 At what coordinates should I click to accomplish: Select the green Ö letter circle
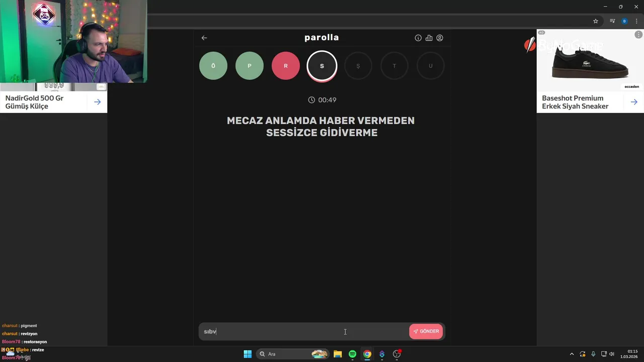213,66
